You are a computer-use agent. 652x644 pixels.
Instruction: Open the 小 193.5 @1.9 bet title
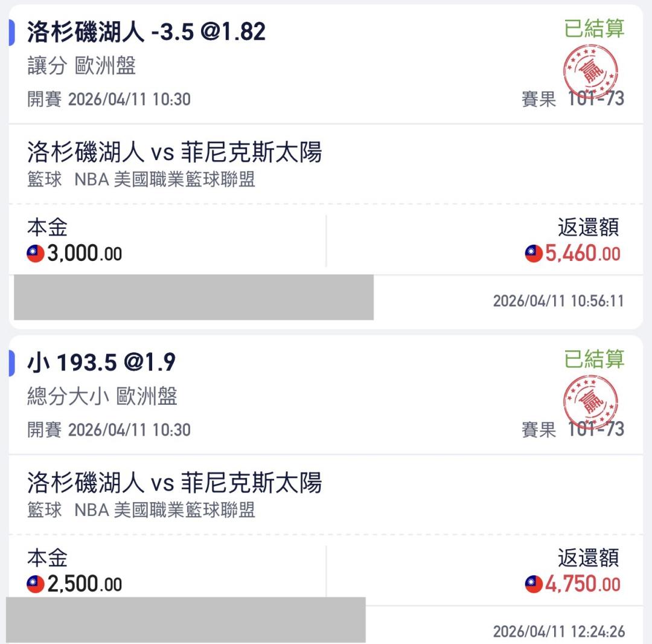point(101,362)
